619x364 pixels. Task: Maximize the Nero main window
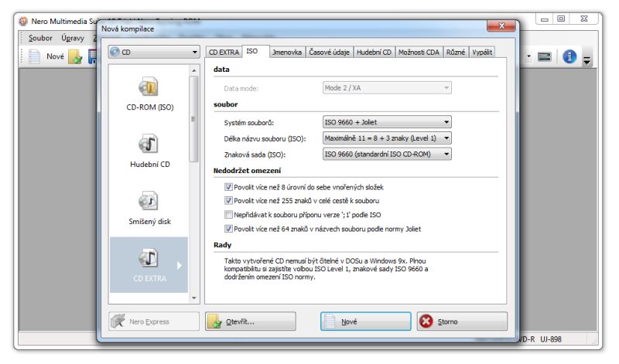561,19
